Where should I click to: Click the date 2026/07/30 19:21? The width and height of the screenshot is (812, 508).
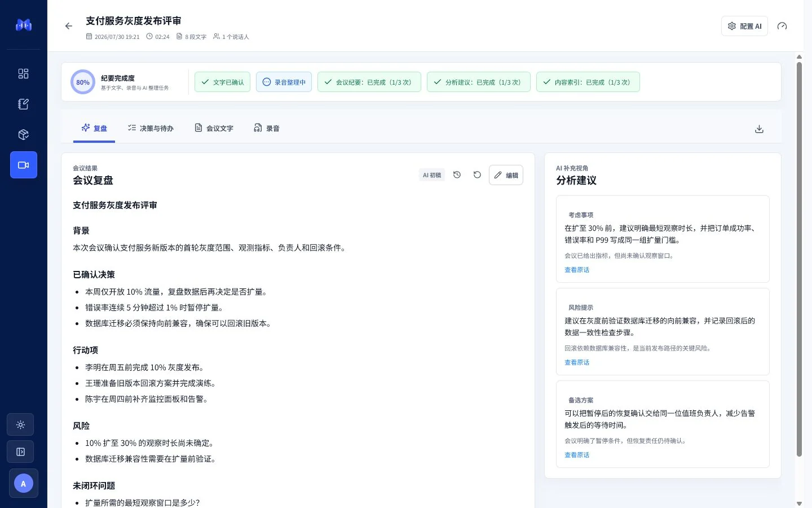tap(113, 37)
